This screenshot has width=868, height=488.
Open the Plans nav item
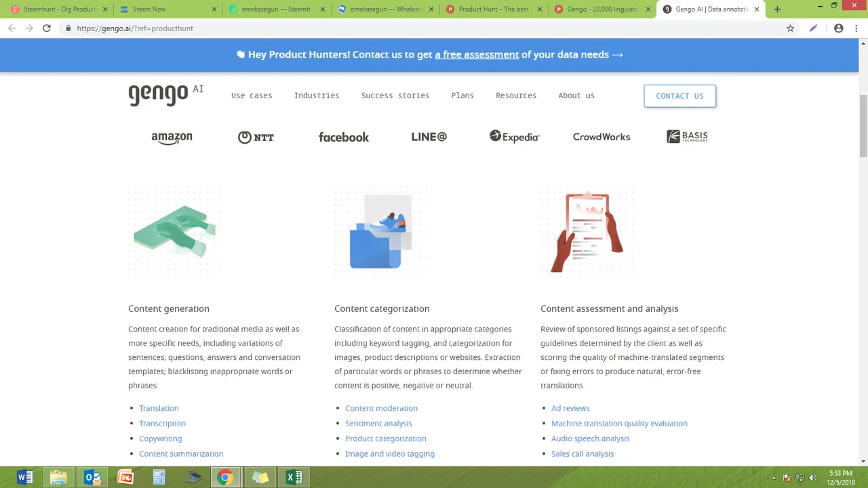click(462, 96)
